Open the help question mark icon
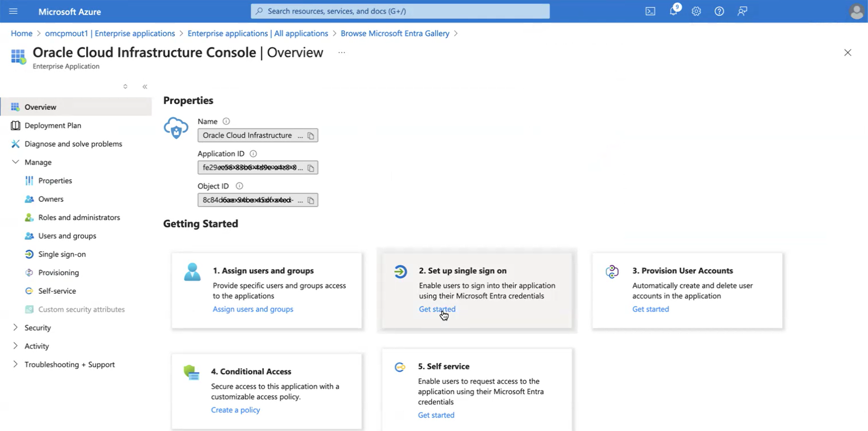 click(x=719, y=12)
